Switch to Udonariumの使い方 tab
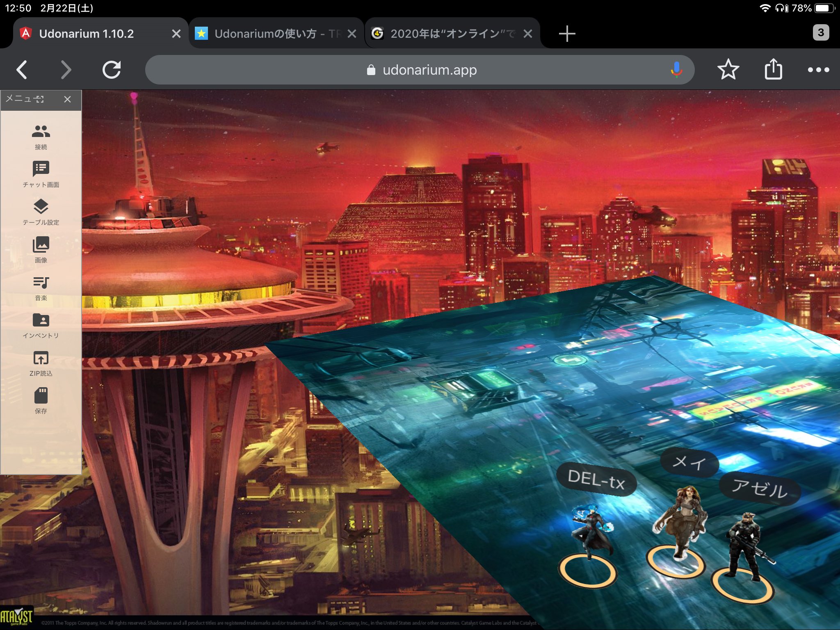The width and height of the screenshot is (840, 630). [x=269, y=33]
